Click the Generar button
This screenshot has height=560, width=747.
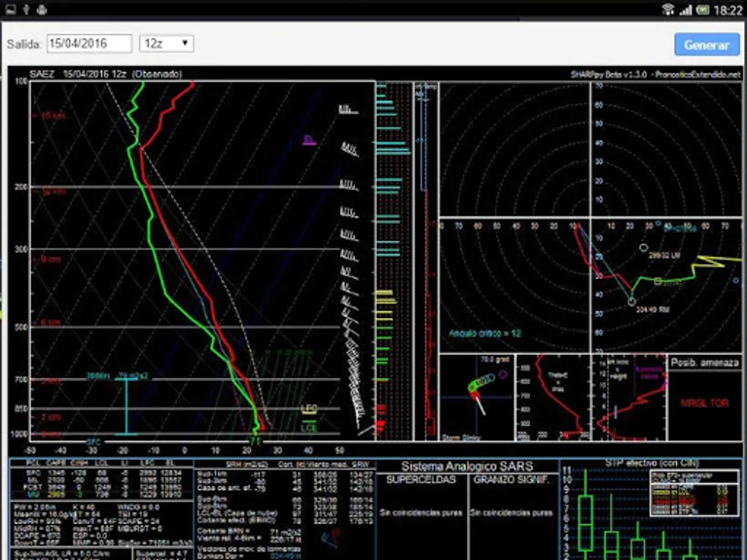pos(707,45)
